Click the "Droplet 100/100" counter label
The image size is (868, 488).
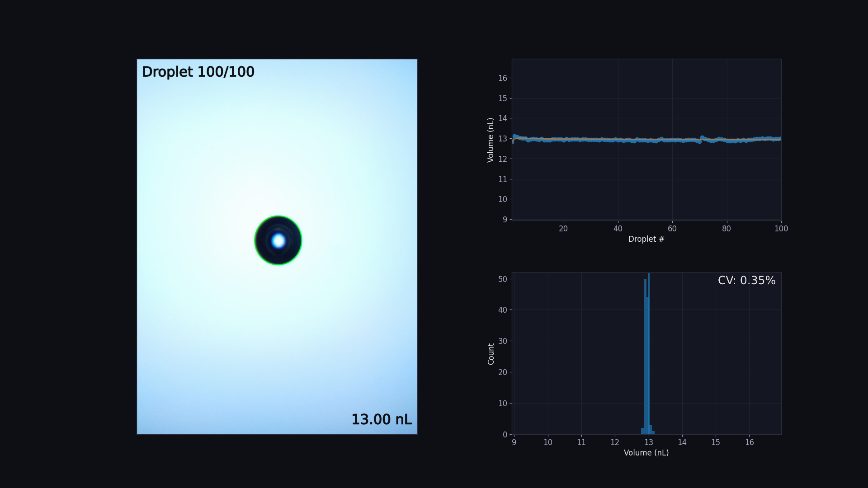(x=198, y=71)
